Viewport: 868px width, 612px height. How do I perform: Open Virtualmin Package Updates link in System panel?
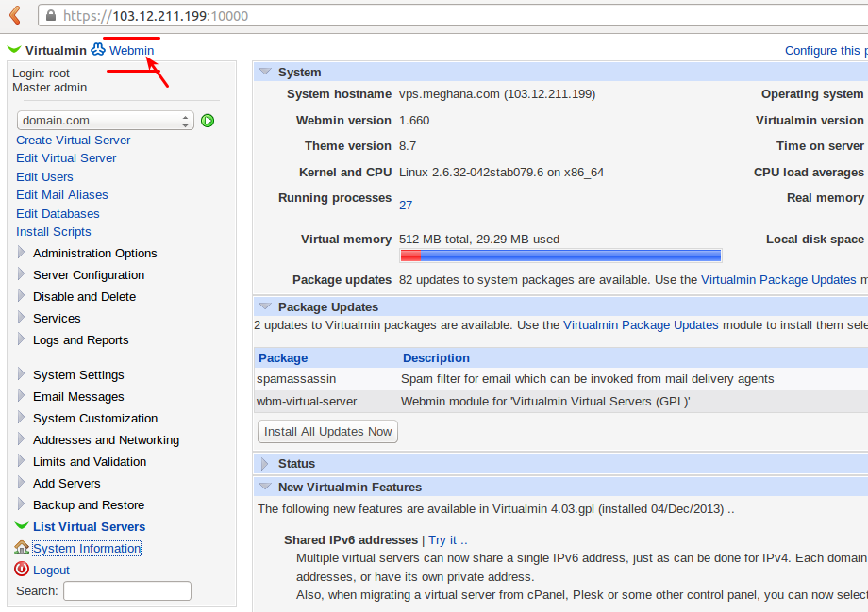(x=778, y=280)
